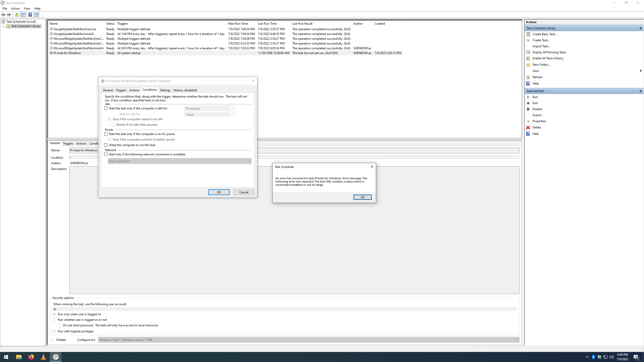Click the Forward navigation arrow

[9, 15]
